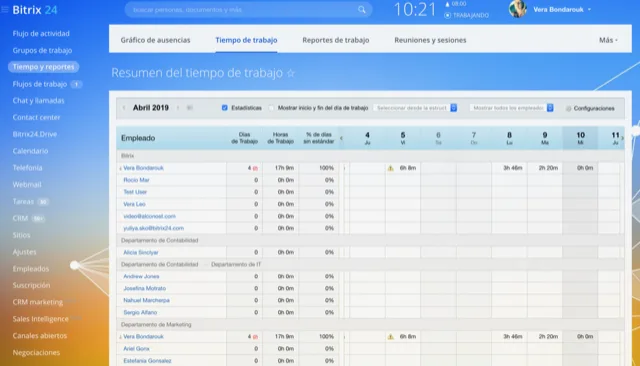Open Sergio Alfano employee link
Viewport: 640px width, 366px height.
pyautogui.click(x=140, y=313)
